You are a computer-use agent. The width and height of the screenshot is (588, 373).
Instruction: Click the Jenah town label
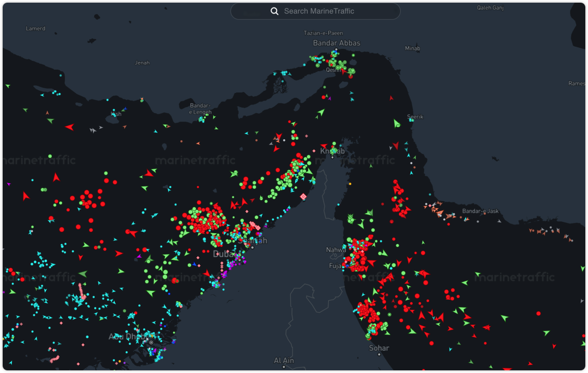pos(142,63)
